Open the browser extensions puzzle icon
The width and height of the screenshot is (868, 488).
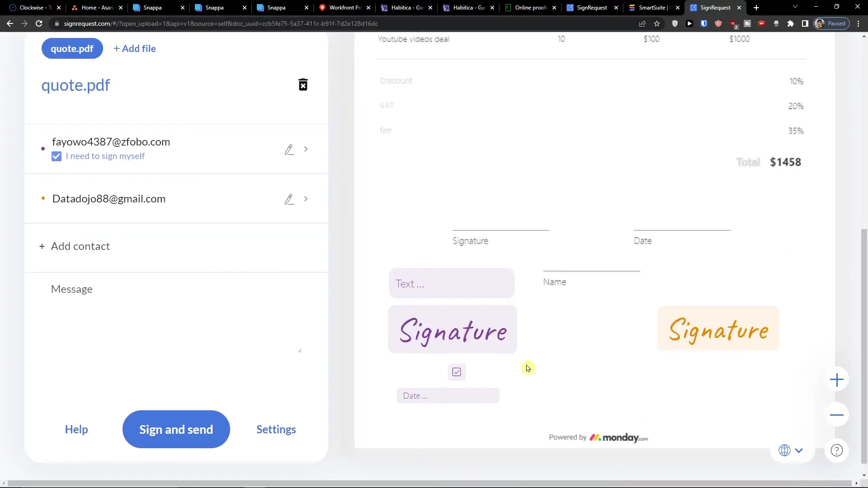[x=790, y=23]
